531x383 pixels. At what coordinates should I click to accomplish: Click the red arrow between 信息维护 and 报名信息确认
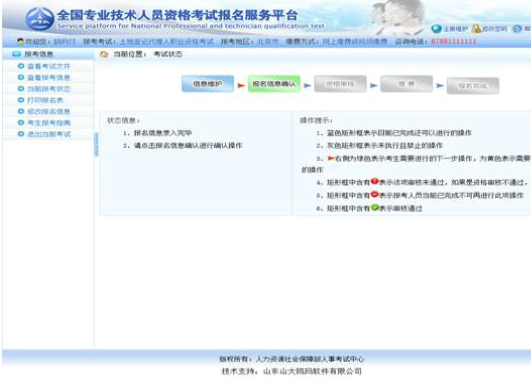click(x=241, y=86)
